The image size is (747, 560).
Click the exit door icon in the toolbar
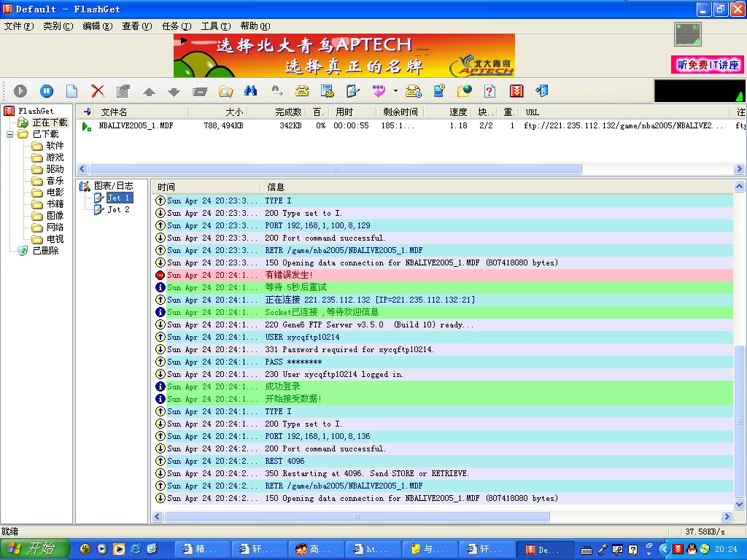(541, 91)
